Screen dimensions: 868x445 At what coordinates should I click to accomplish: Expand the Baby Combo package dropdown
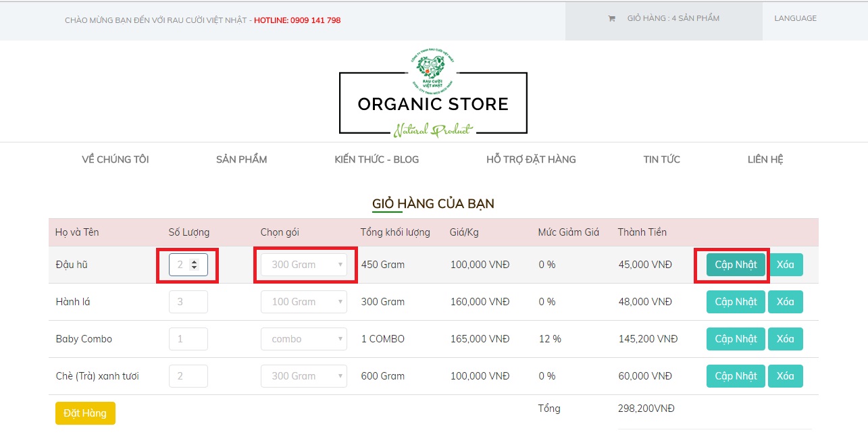point(304,339)
